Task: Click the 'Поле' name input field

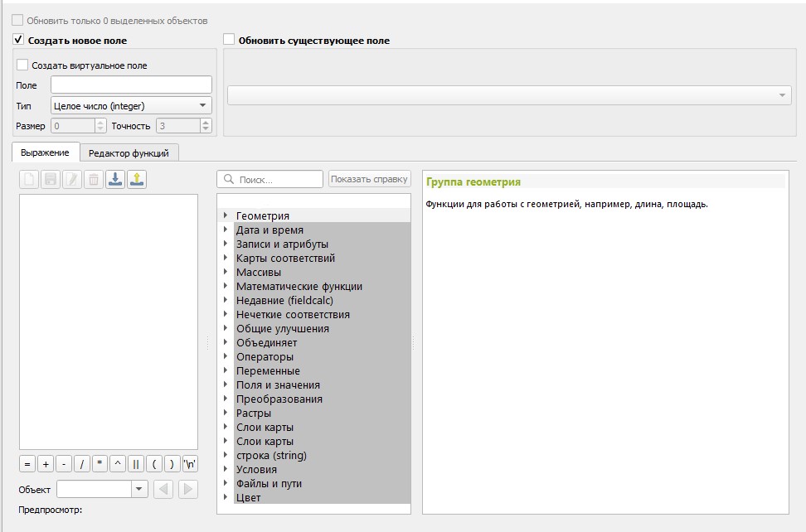Action: tap(131, 85)
